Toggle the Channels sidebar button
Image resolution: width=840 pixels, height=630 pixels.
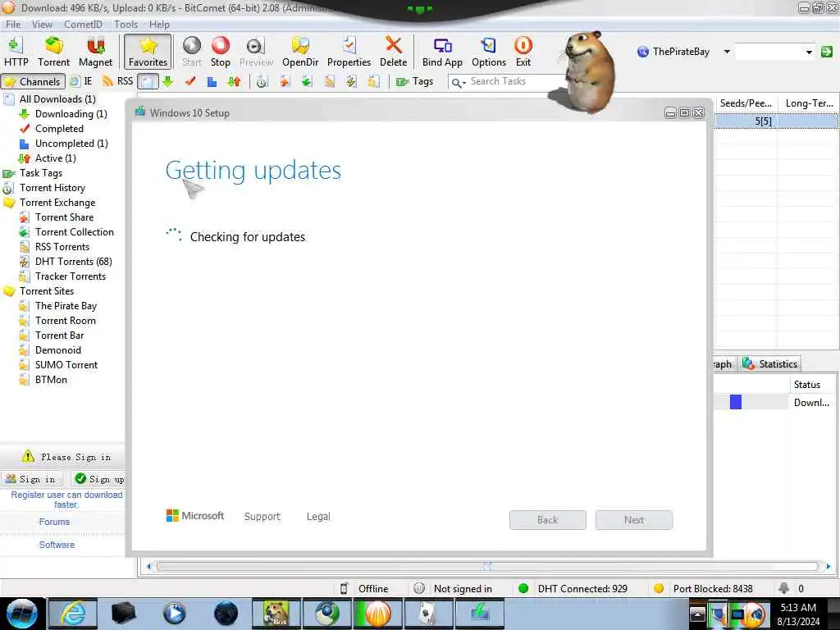(33, 81)
